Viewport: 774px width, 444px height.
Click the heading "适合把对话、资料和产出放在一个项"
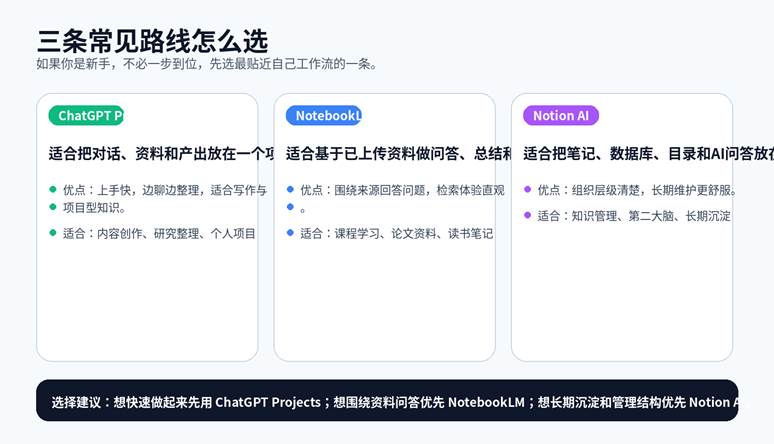click(x=160, y=153)
